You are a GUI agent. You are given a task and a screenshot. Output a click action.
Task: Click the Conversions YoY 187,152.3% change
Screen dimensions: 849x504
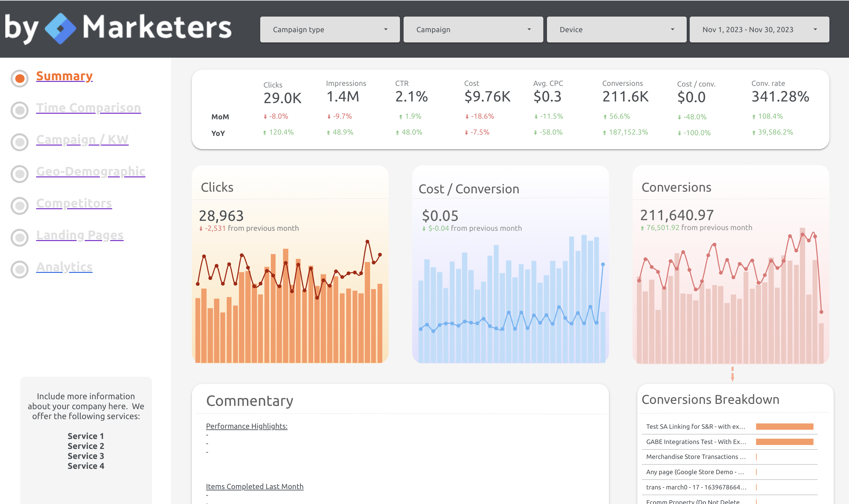[x=625, y=132]
